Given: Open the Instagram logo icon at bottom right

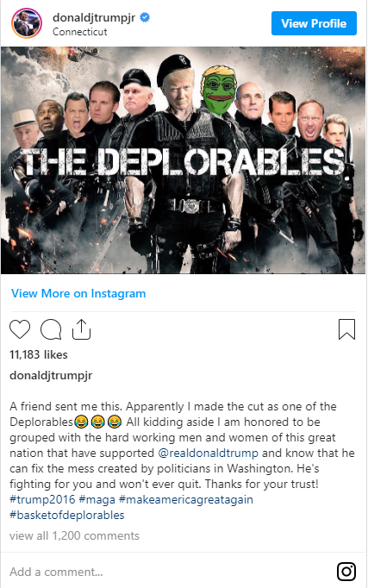Looking at the screenshot, I should point(346,572).
